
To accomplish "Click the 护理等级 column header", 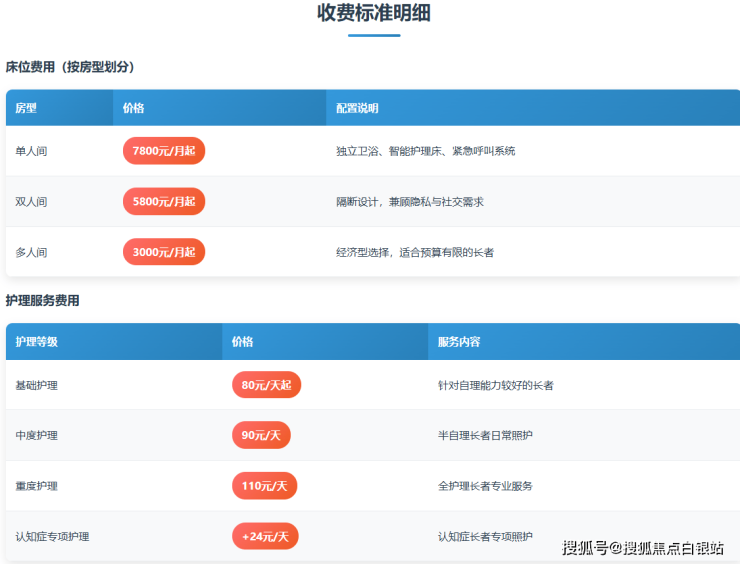I will pyautogui.click(x=37, y=341).
